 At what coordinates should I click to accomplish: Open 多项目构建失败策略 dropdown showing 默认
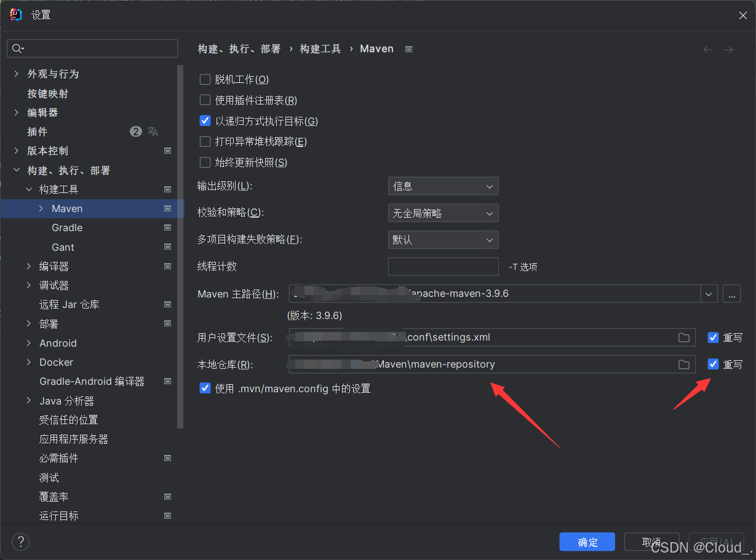coord(443,240)
